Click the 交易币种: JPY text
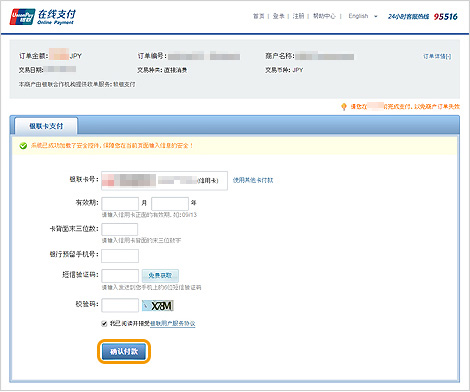Screen dimensions: 470x392 284,70
